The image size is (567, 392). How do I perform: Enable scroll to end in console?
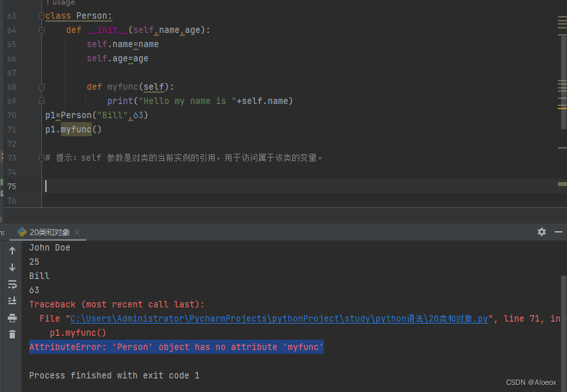click(x=12, y=300)
